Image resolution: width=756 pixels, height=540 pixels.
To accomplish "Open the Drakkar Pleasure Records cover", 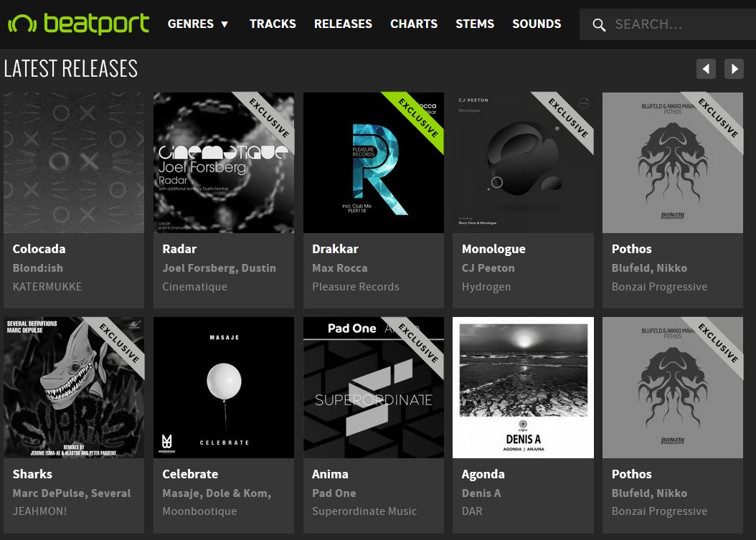I will tap(374, 163).
